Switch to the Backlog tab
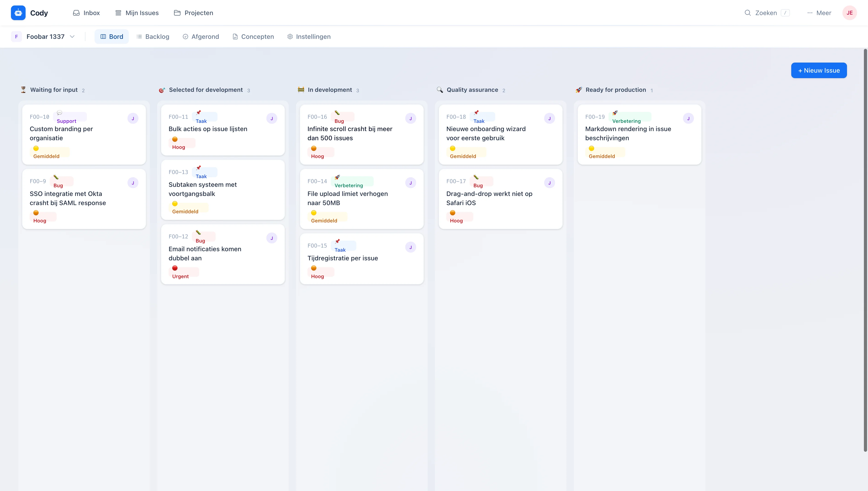Image resolution: width=868 pixels, height=491 pixels. 153,36
